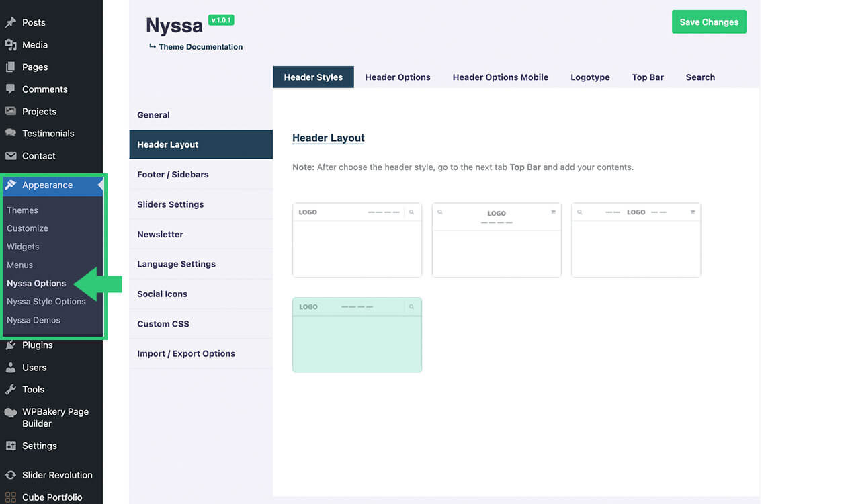The height and width of the screenshot is (504, 850).
Task: Open the Footer / Sidebars section
Action: coord(173,175)
